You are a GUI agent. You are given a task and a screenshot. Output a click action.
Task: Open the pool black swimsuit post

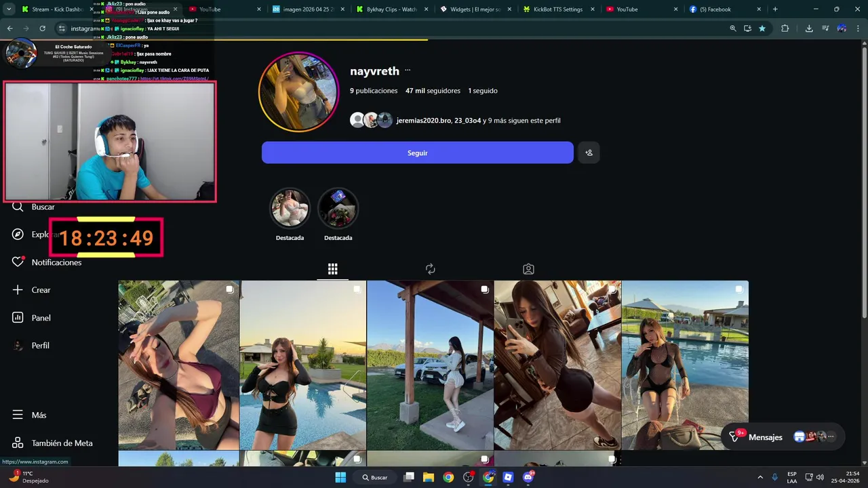[685, 365]
